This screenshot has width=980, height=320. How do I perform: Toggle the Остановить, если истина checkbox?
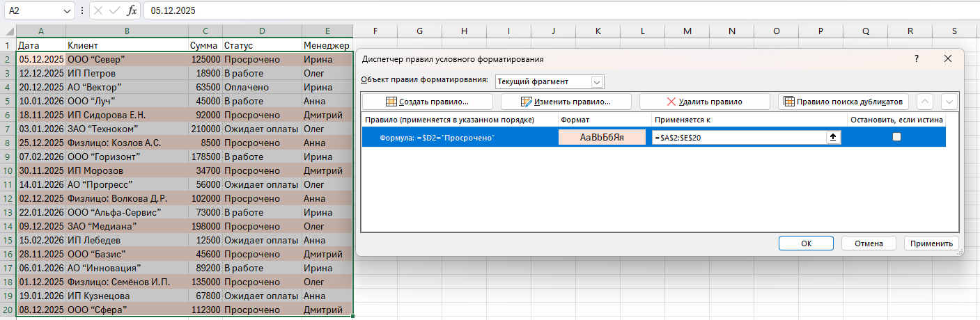click(896, 137)
